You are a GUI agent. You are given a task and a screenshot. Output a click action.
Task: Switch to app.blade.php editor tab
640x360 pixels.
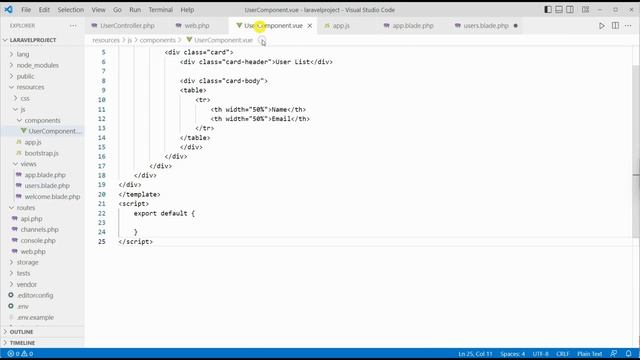pos(413,26)
